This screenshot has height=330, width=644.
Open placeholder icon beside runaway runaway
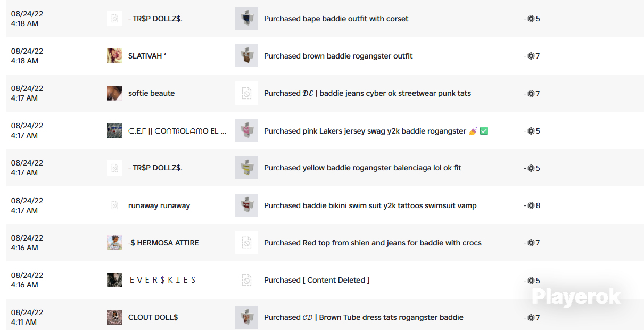click(x=114, y=205)
